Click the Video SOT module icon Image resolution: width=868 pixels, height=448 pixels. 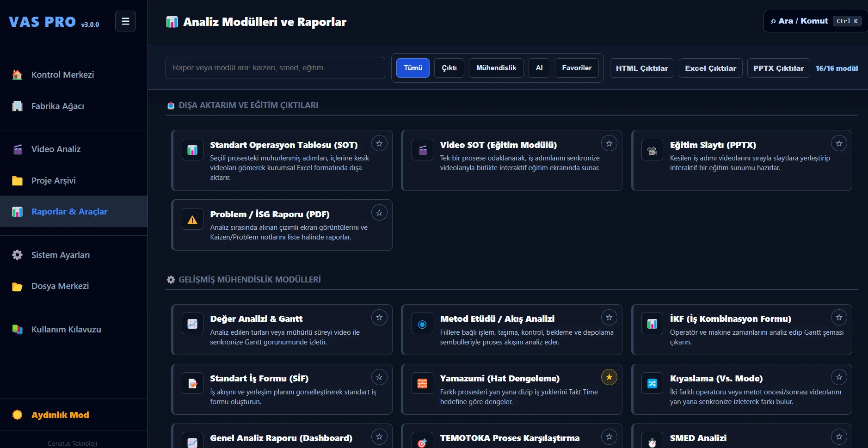click(422, 150)
